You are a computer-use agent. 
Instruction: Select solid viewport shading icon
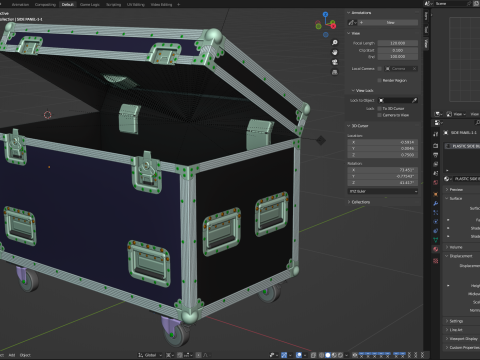[x=328, y=355]
